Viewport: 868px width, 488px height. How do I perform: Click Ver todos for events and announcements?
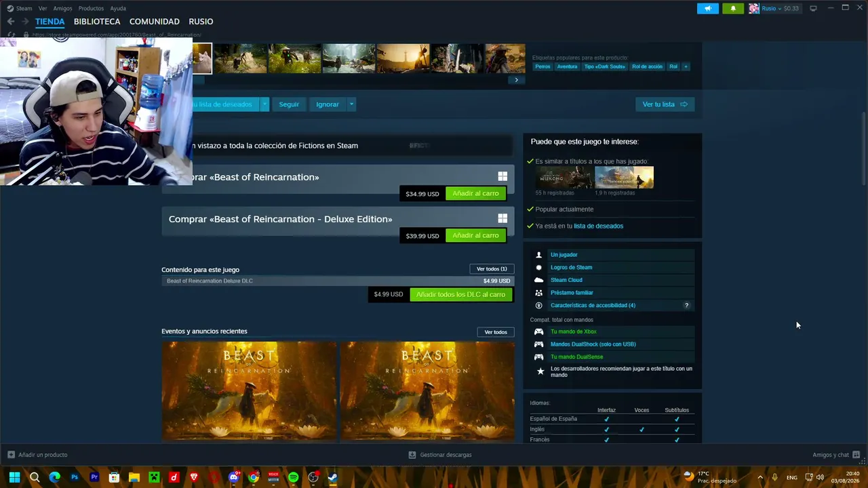click(x=496, y=332)
